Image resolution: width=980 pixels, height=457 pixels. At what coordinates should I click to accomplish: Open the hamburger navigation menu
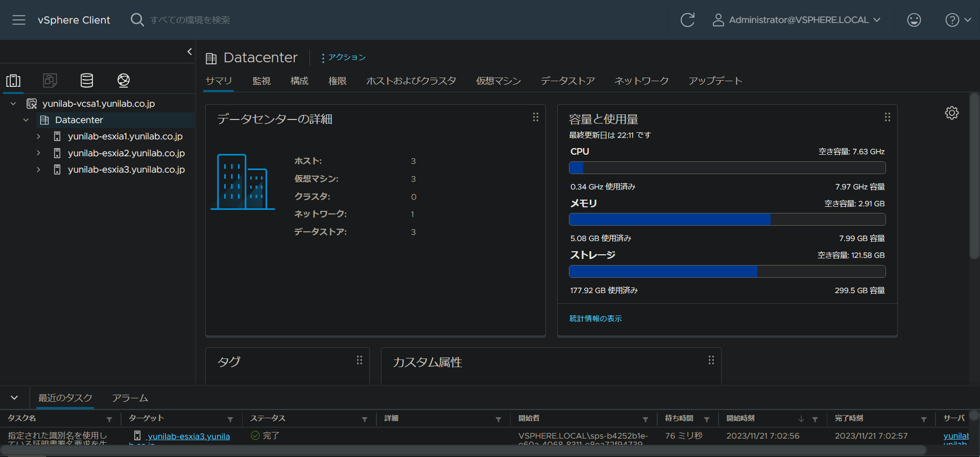19,20
